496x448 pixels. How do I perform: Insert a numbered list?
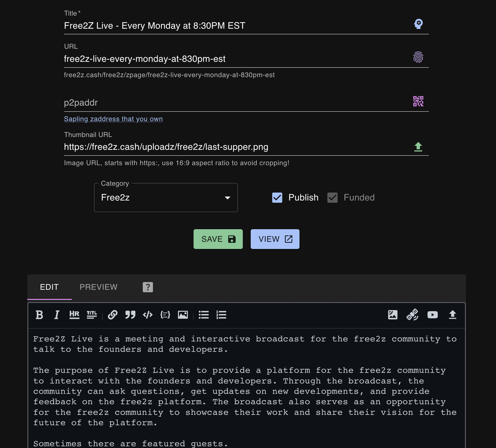[x=221, y=315]
